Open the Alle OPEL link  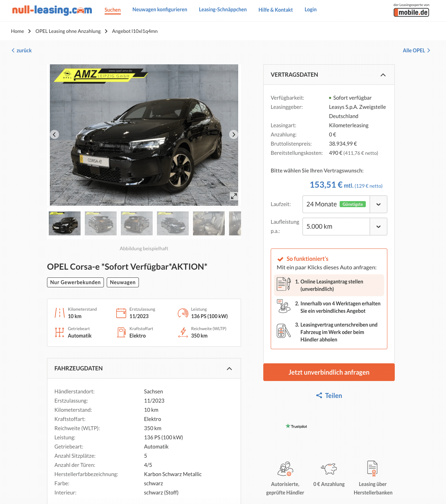pos(417,51)
